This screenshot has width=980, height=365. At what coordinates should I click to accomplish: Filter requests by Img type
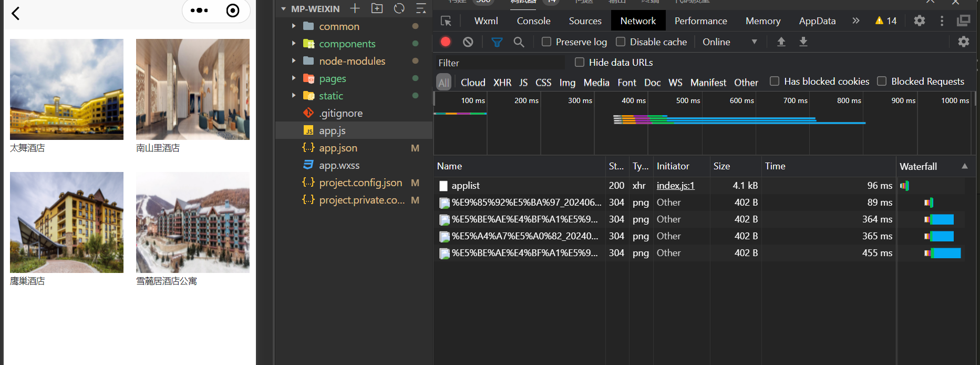[x=568, y=83]
